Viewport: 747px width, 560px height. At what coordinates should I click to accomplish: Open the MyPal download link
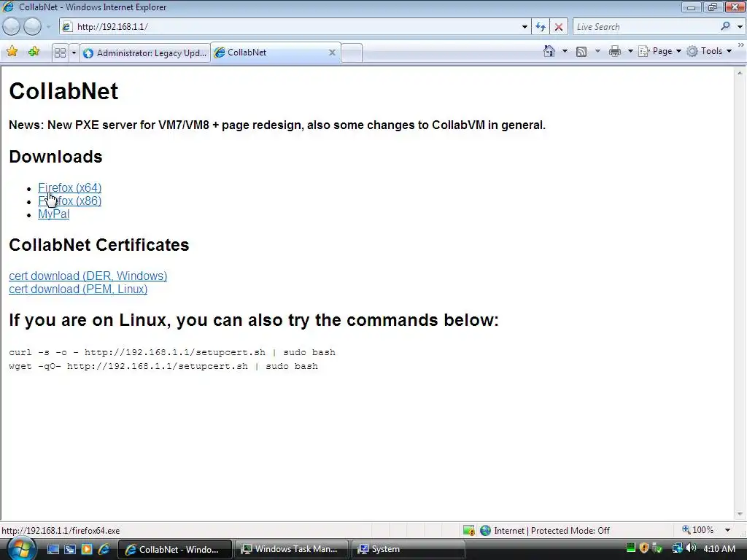[x=53, y=214]
